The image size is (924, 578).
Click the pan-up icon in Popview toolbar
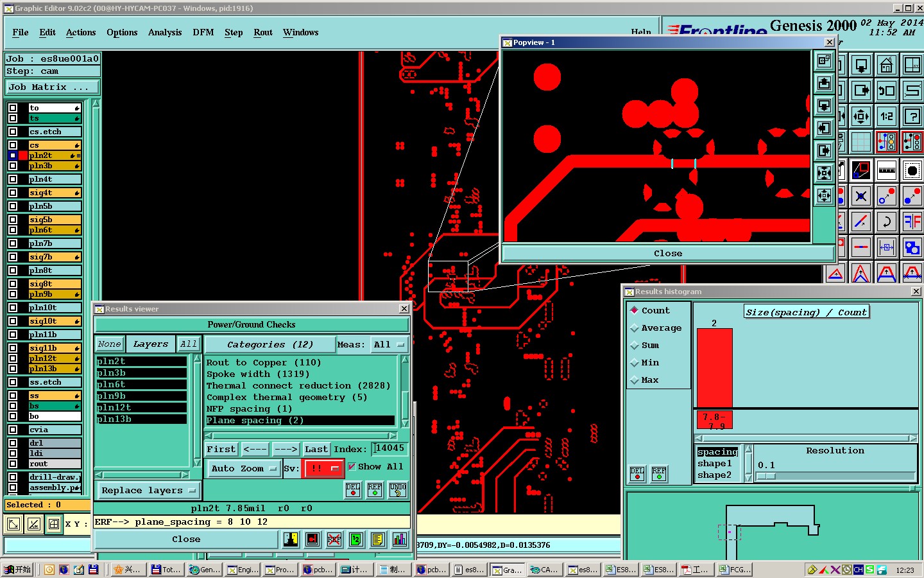point(824,83)
